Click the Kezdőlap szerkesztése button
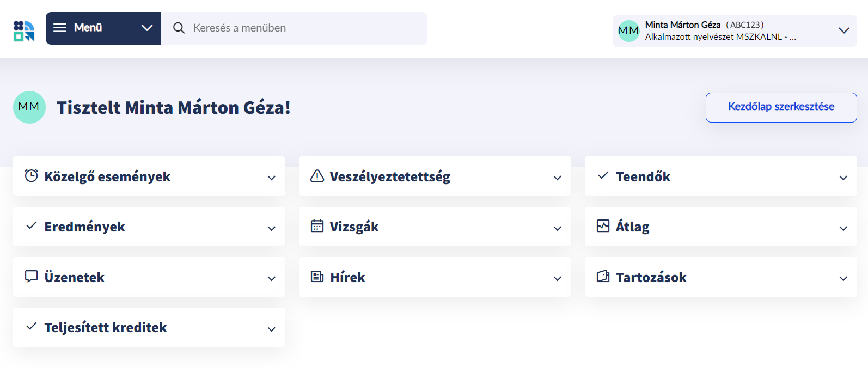Viewport: 868px width, 367px height. (x=781, y=107)
